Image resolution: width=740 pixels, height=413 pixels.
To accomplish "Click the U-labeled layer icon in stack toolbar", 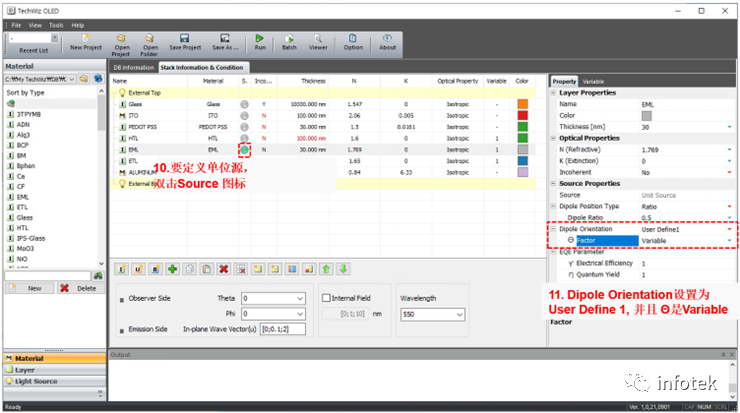I will point(138,269).
